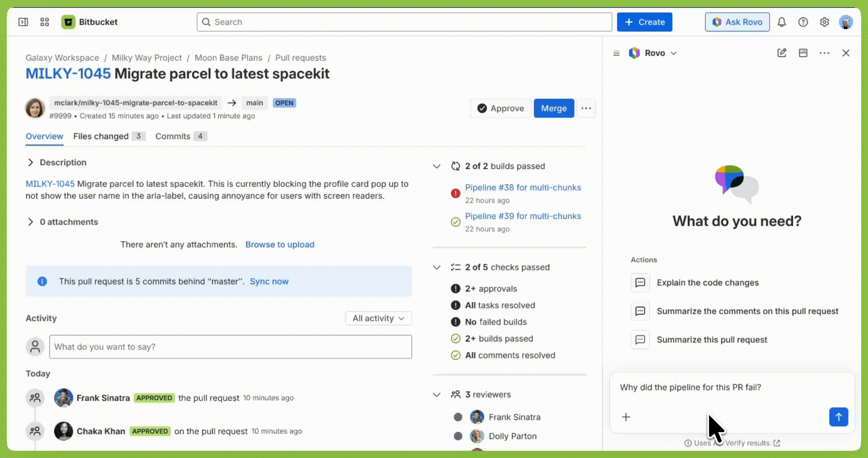Open the app switcher grid icon
This screenshot has width=868, height=458.
pos(44,22)
